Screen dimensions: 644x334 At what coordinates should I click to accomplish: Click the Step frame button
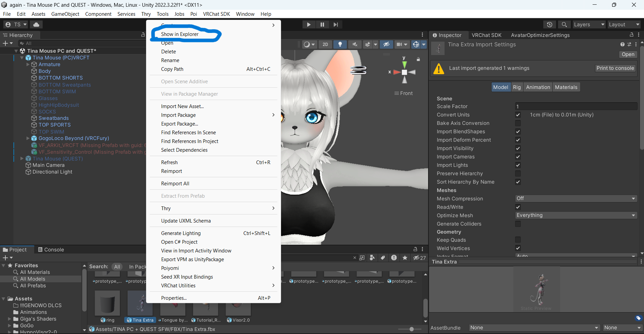pyautogui.click(x=336, y=25)
